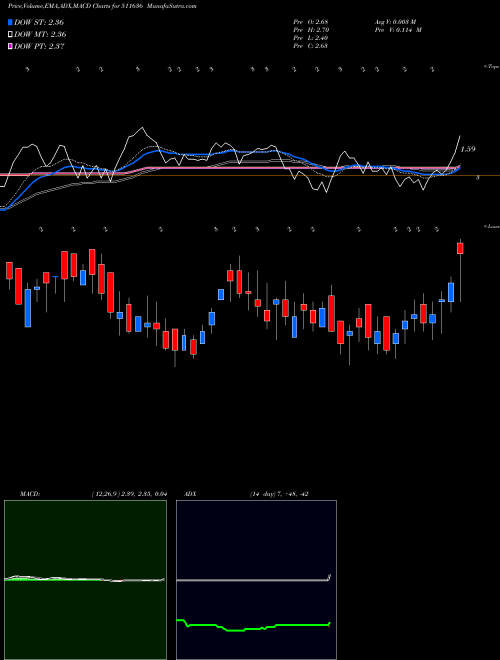
Task: Select the 'DOW ST: 2.36' legend label
Action: pos(39,22)
